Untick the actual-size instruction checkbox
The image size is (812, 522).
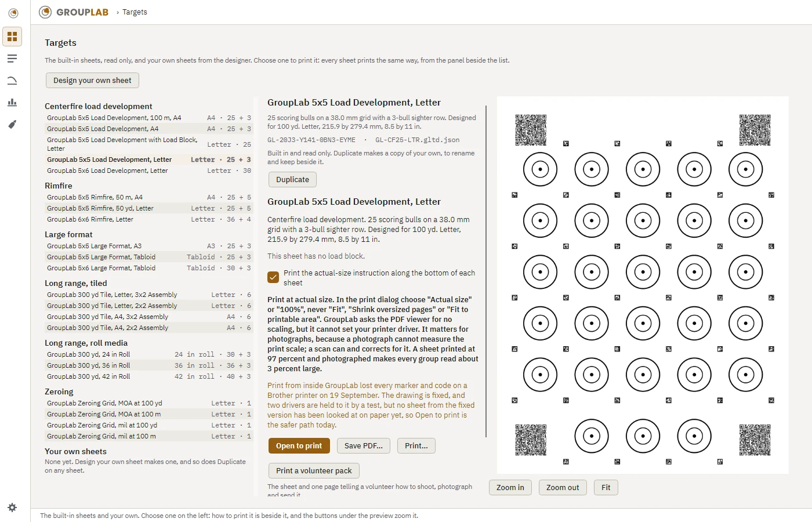pos(273,277)
